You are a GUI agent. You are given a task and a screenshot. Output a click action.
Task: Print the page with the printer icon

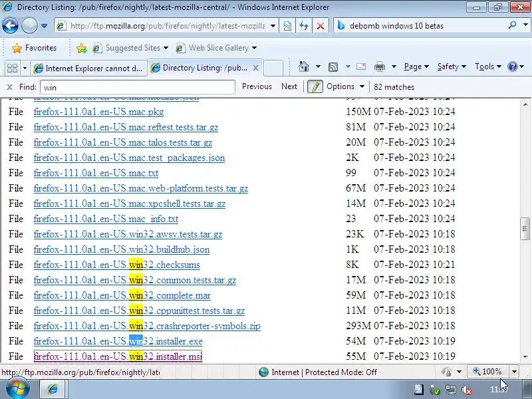(379, 67)
